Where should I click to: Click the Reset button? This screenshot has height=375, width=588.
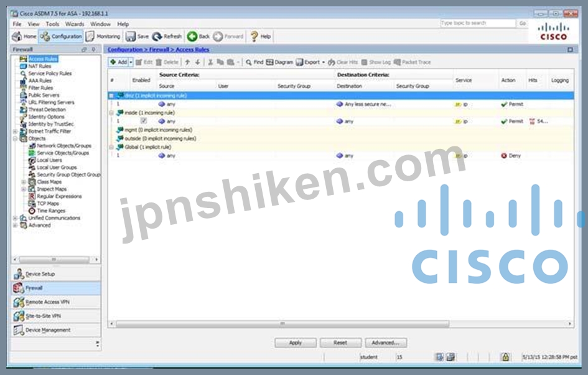click(340, 343)
